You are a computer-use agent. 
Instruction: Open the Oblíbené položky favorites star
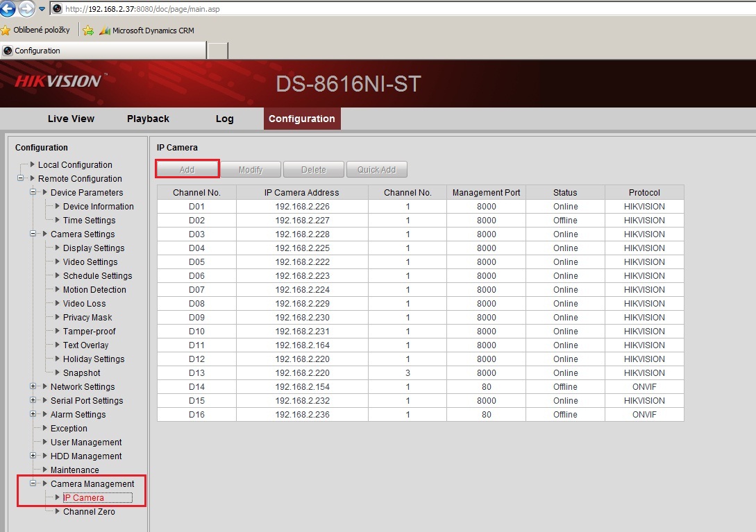[6, 31]
